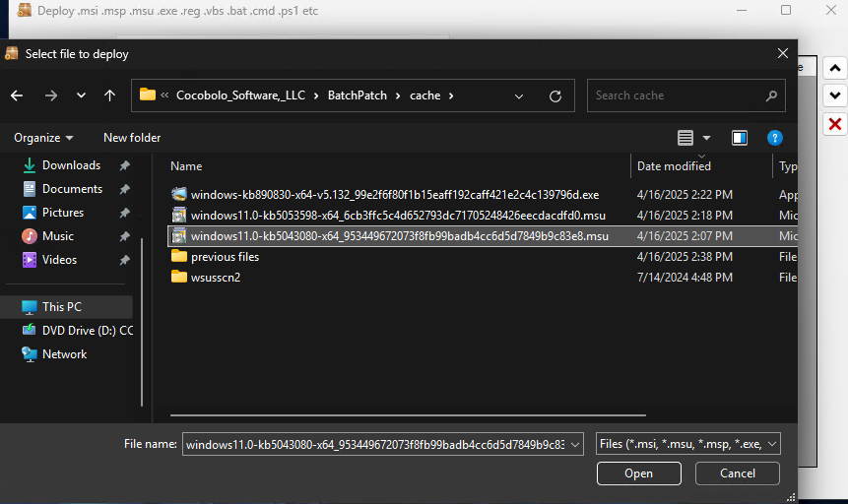Click the exe file's application icon
The width and height of the screenshot is (848, 504).
click(179, 194)
